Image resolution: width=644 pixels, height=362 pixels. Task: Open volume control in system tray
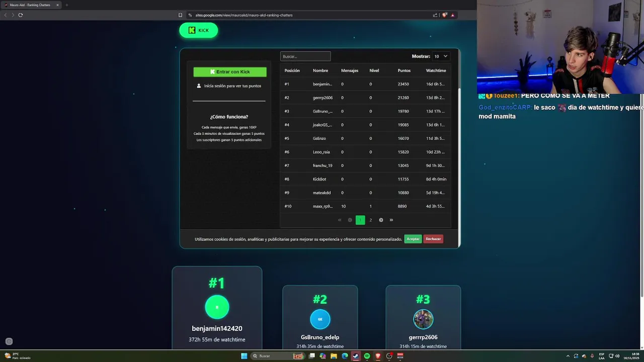coord(617,356)
